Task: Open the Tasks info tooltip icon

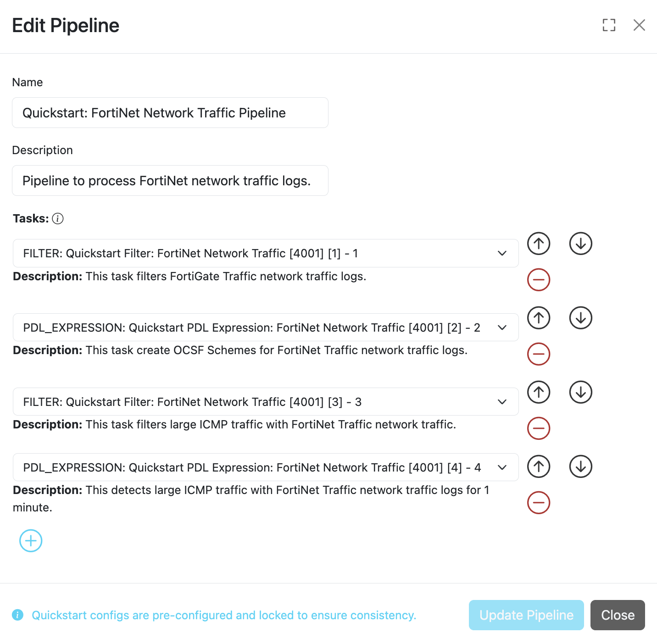Action: click(58, 218)
